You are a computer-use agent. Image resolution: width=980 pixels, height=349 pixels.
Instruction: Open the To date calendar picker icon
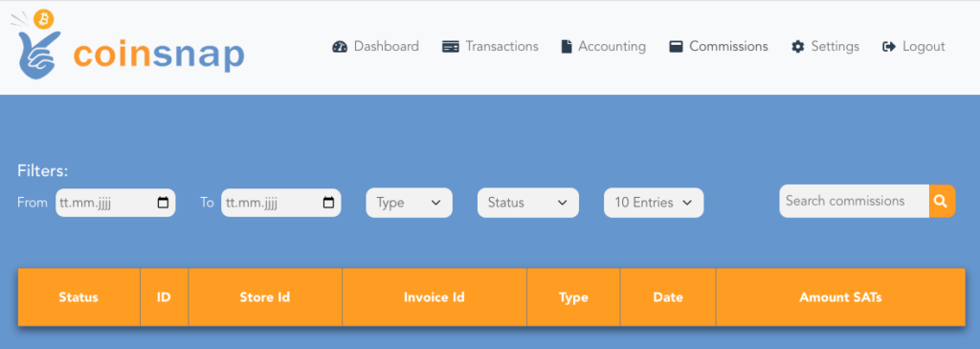coord(328,203)
